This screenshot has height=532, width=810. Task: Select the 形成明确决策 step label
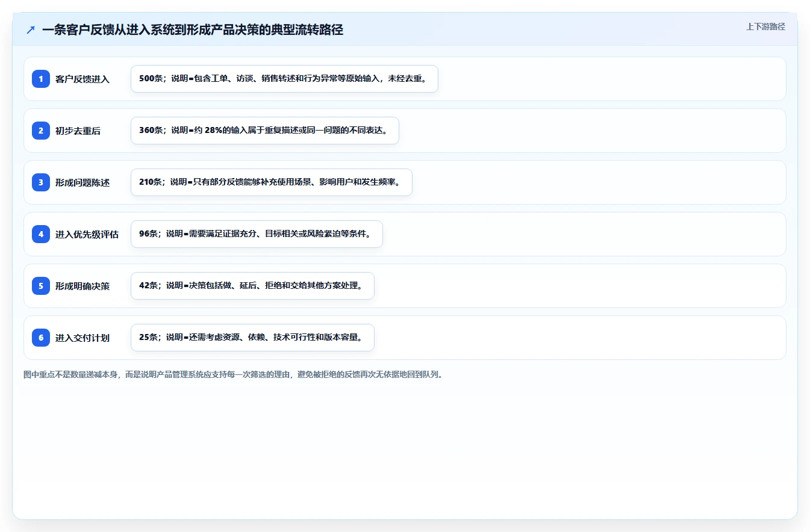83,286
